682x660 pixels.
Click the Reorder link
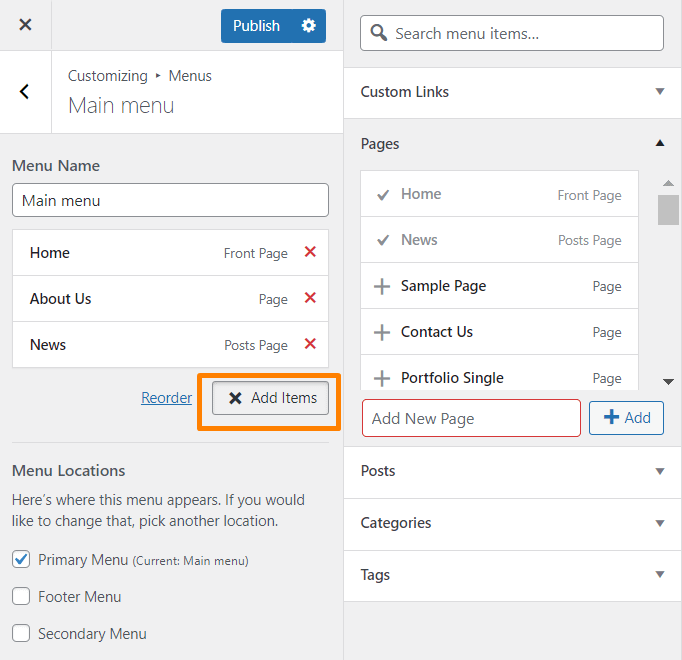(x=166, y=398)
